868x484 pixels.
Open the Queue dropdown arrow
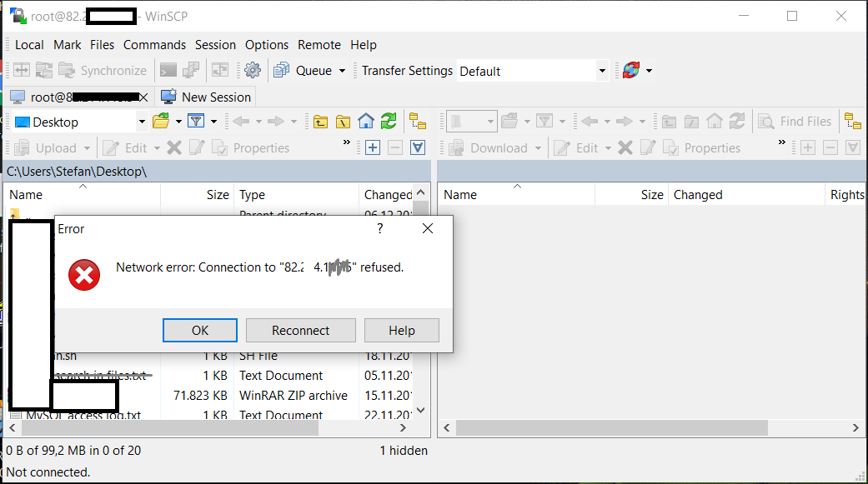click(x=344, y=71)
